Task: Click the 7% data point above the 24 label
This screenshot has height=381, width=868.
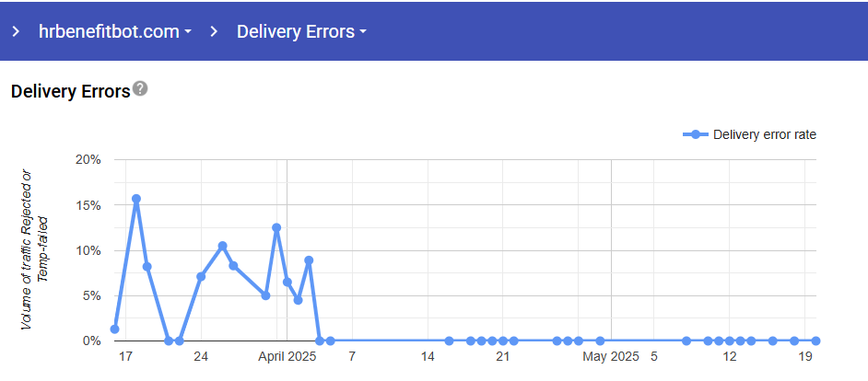Action: click(x=201, y=277)
